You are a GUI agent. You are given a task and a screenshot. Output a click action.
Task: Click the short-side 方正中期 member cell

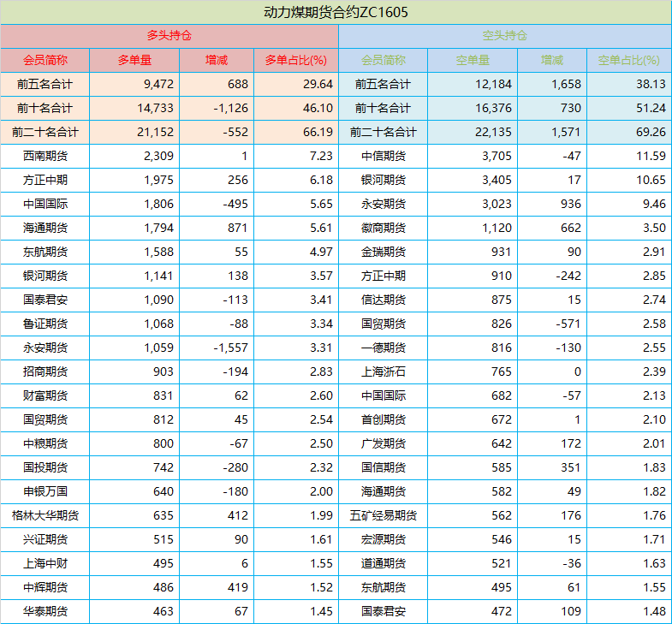coord(384,276)
